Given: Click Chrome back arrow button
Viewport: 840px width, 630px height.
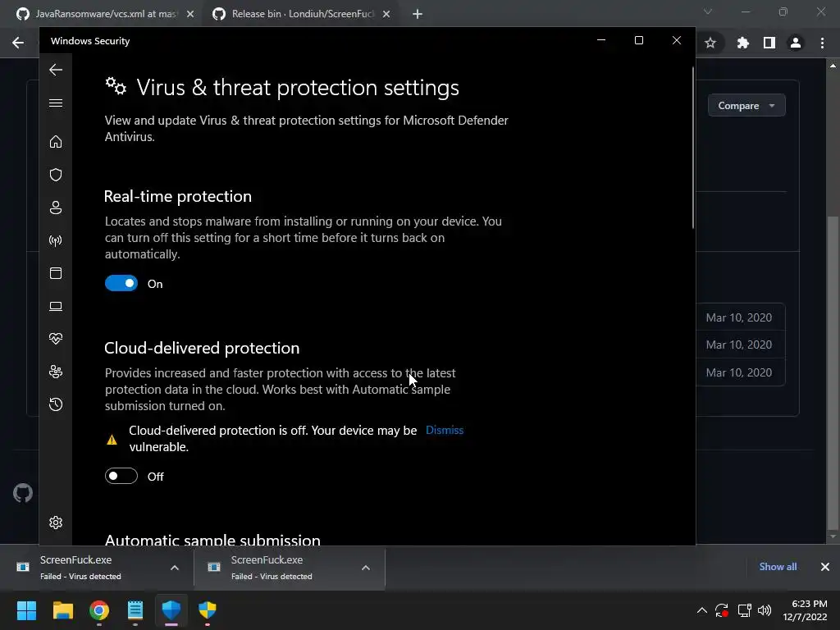Looking at the screenshot, I should (x=18, y=43).
